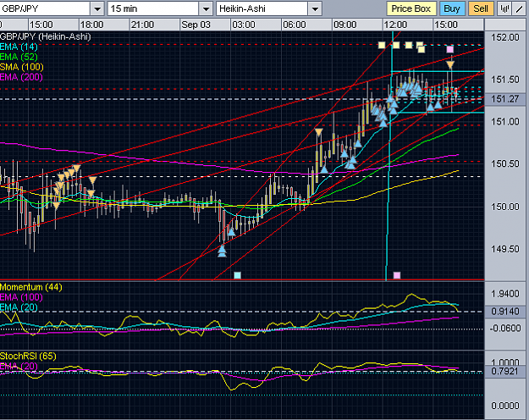This screenshot has width=529, height=420.
Task: Select the EMA (52) indicator label
Action: point(19,57)
